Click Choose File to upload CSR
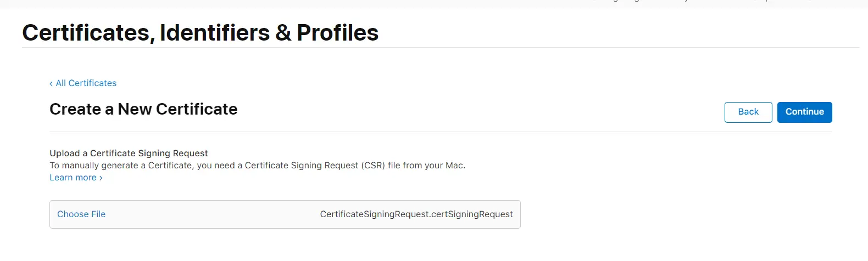This screenshot has height=261, width=868. pos(81,214)
